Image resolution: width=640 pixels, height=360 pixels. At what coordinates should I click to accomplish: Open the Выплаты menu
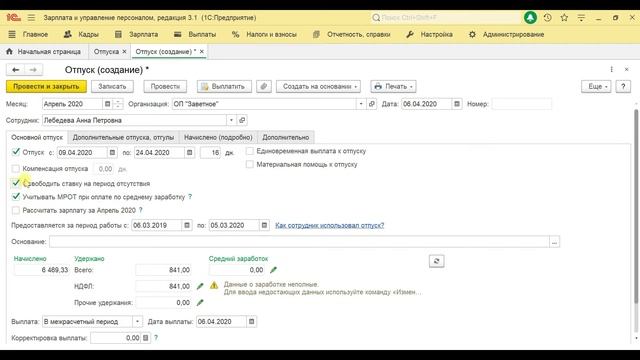(x=195, y=35)
